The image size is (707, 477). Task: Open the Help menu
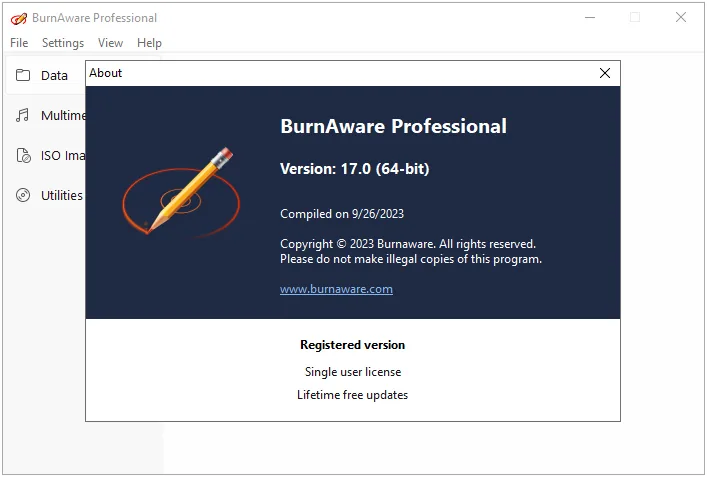(149, 43)
